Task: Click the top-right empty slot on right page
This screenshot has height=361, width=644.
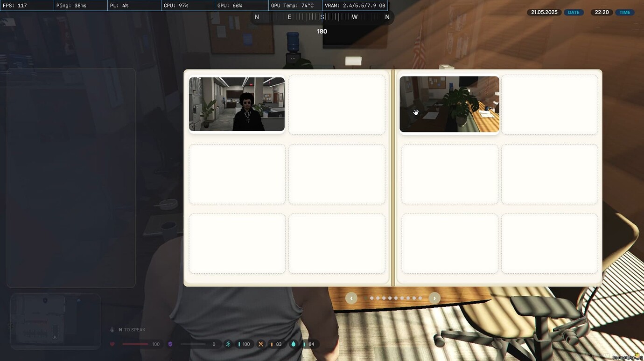Action: [x=550, y=104]
